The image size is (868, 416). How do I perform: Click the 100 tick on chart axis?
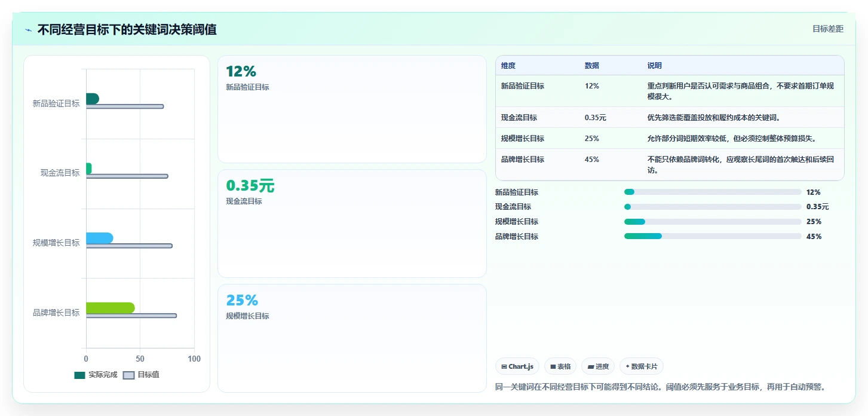tap(194, 359)
